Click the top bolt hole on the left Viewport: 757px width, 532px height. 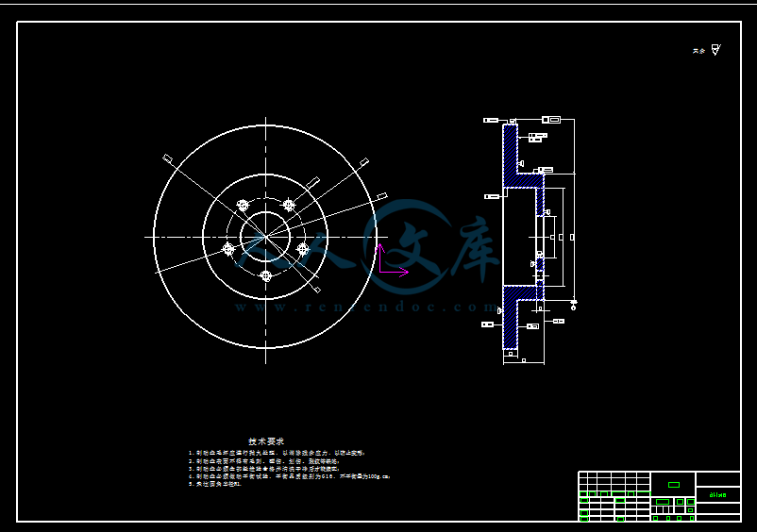click(x=243, y=206)
